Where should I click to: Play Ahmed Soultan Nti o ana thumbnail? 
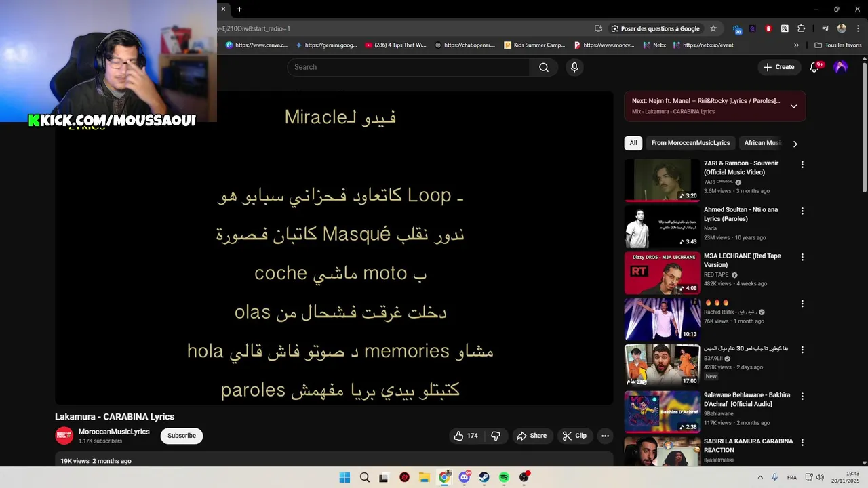click(662, 227)
